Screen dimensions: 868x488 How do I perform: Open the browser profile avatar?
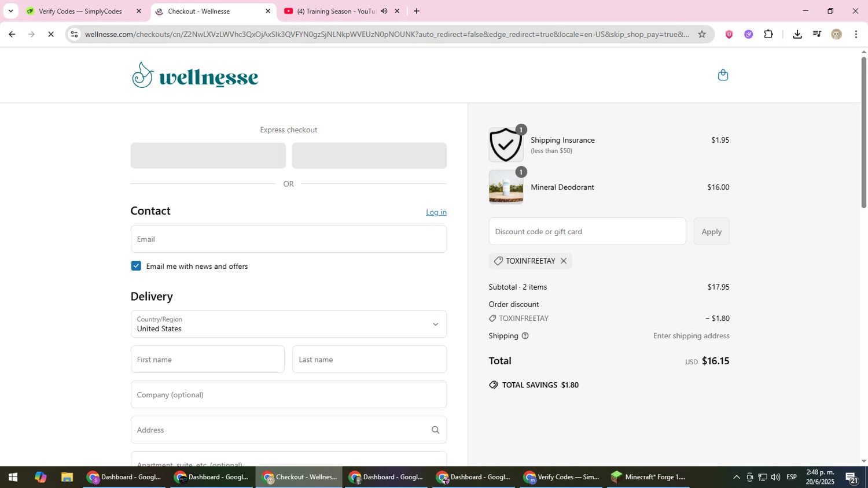836,34
